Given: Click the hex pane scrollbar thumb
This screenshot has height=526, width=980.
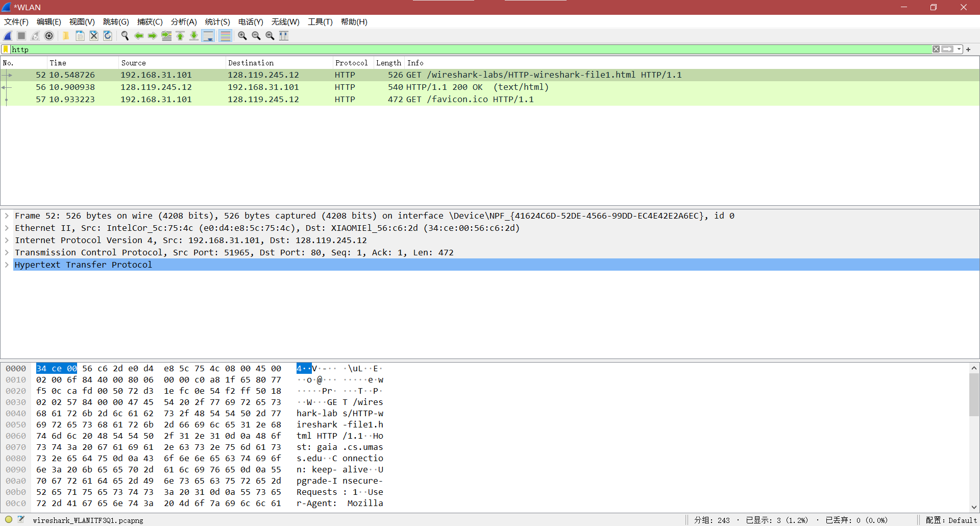Looking at the screenshot, I should click(974, 395).
